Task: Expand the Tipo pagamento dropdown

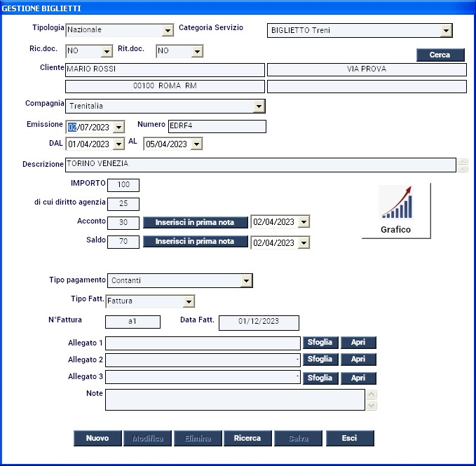Action: (246, 280)
